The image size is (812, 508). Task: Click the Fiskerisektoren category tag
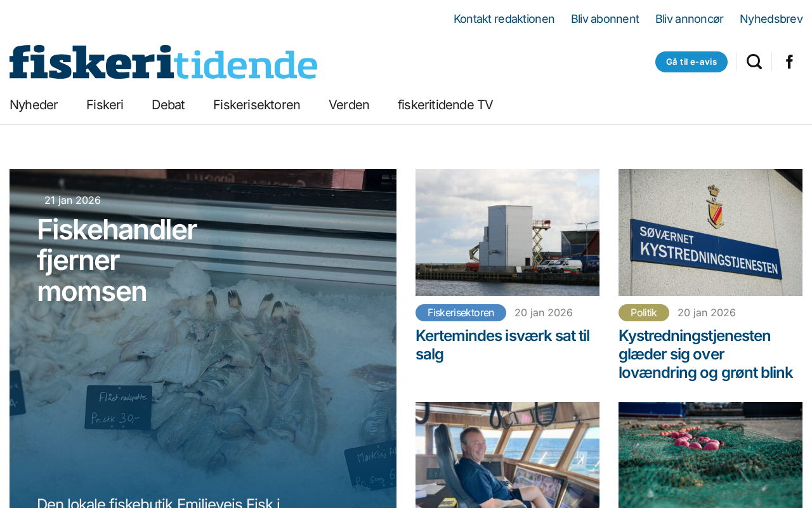461,312
